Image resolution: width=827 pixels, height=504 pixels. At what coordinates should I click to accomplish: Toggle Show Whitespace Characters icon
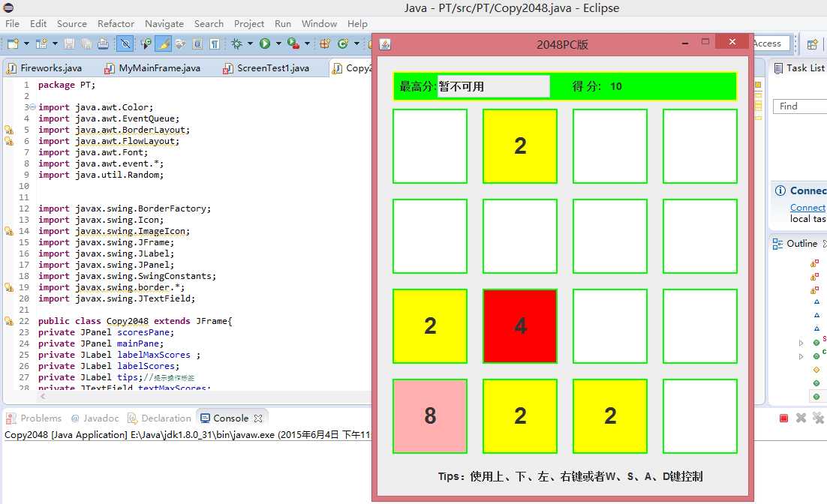pos(215,43)
